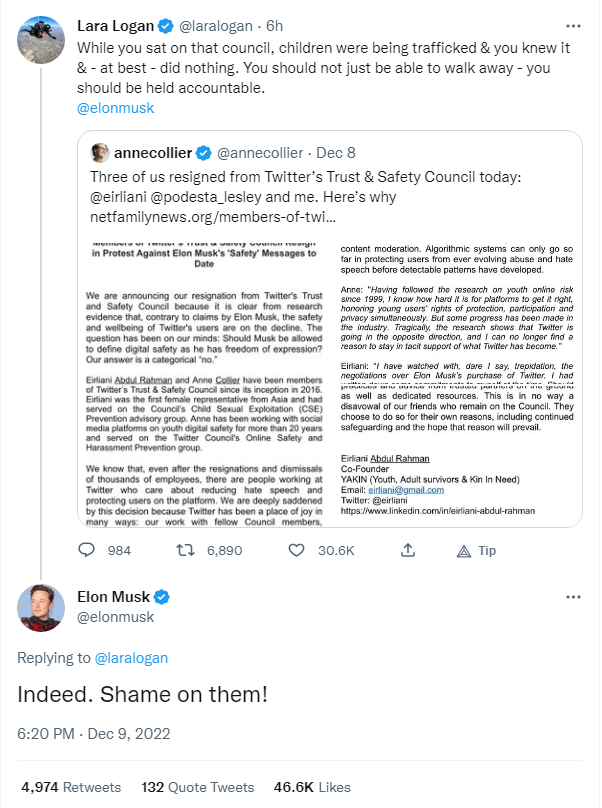Click Lara Logan's verified badge
This screenshot has width=602, height=808.
pyautogui.click(x=164, y=25)
